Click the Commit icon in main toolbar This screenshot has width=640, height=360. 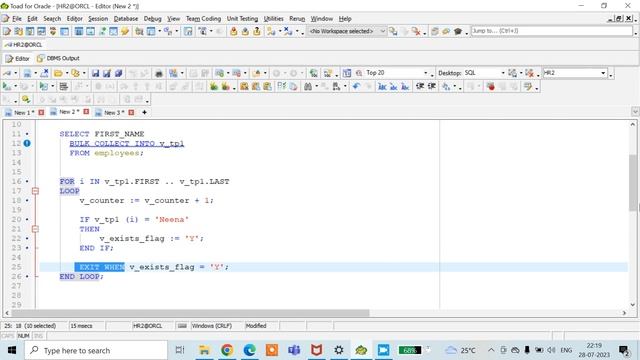(x=233, y=31)
